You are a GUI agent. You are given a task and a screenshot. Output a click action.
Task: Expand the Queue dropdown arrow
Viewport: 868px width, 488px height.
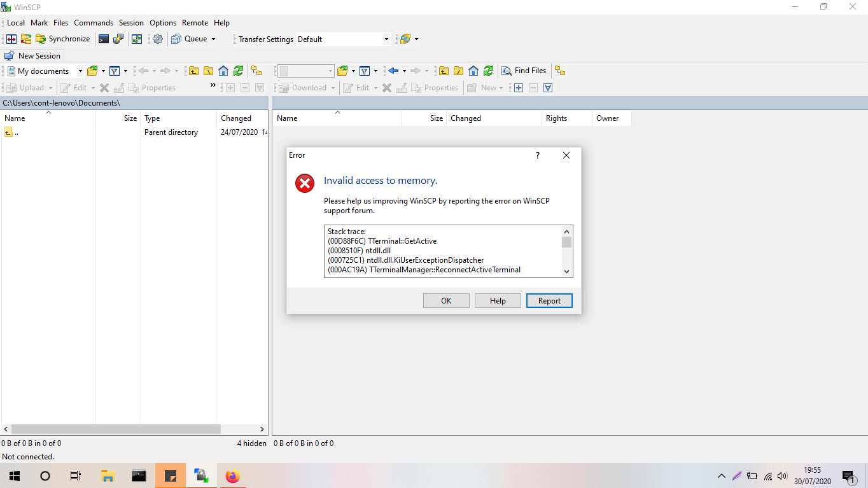point(213,39)
